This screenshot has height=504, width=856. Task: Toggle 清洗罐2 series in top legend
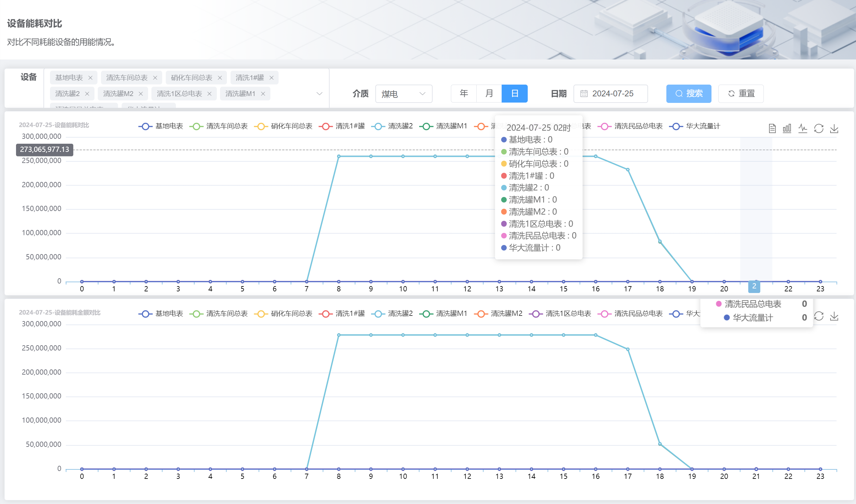click(400, 126)
